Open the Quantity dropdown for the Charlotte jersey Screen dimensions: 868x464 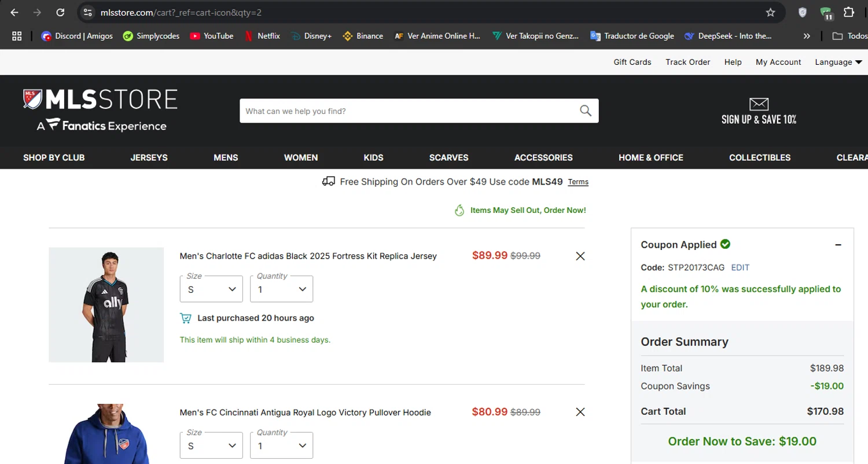click(281, 289)
